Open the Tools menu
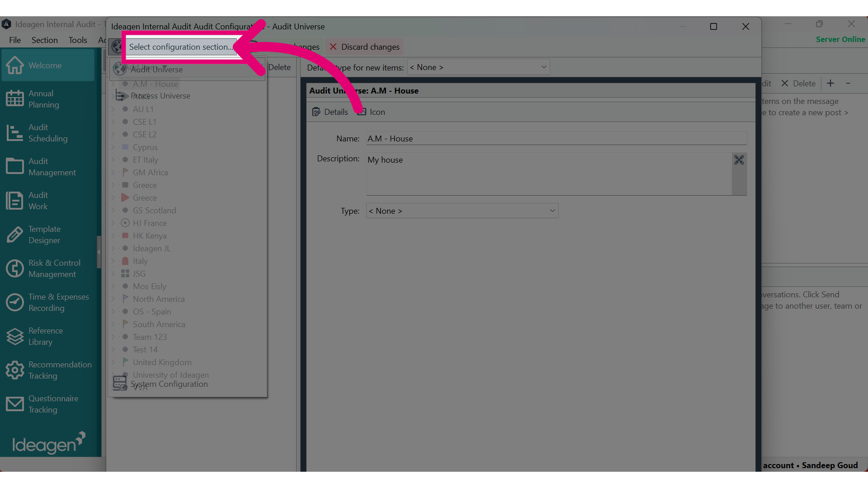The width and height of the screenshot is (868, 488). [x=78, y=40]
